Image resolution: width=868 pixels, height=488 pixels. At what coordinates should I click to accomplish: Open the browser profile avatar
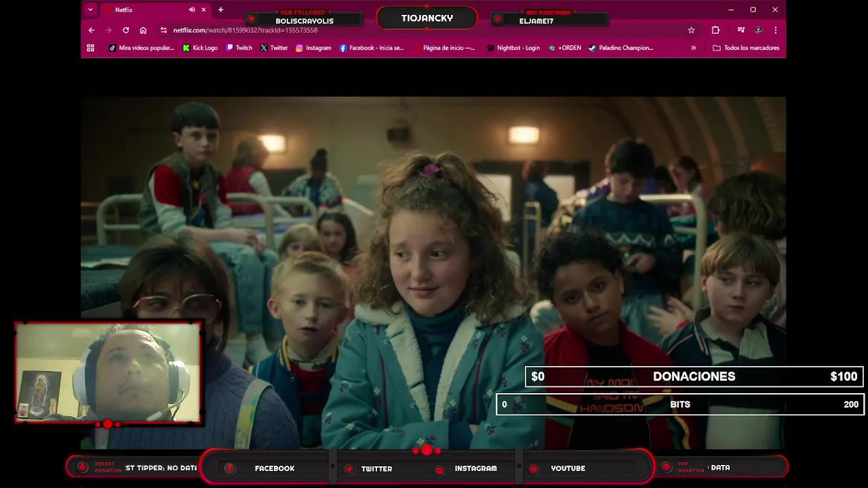[x=758, y=30]
